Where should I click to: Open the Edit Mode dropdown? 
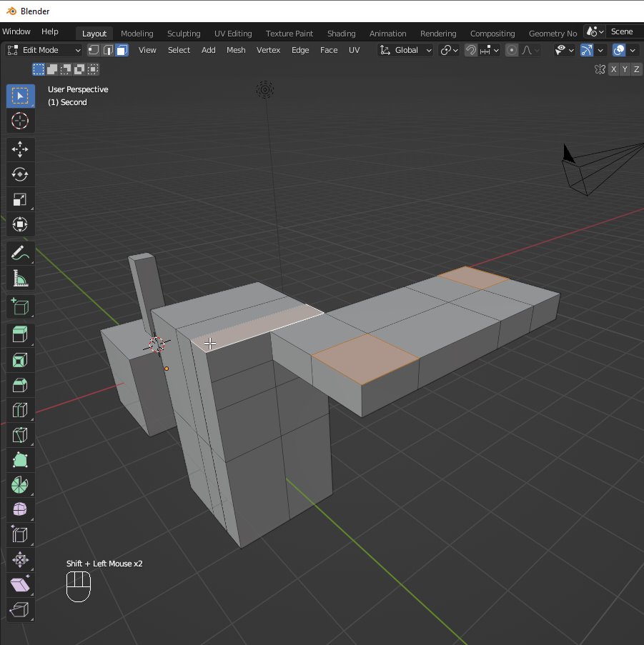coord(43,50)
